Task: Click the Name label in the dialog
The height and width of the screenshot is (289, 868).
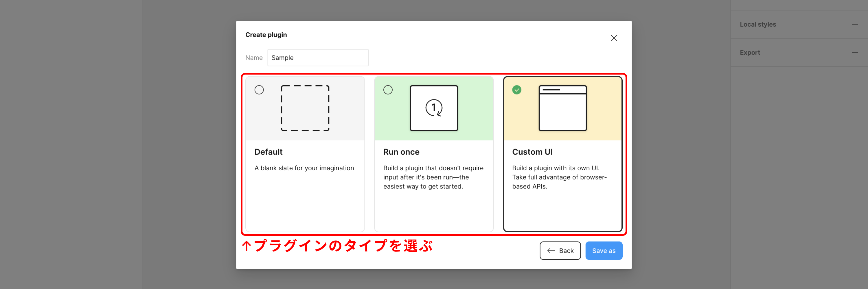Action: [254, 58]
